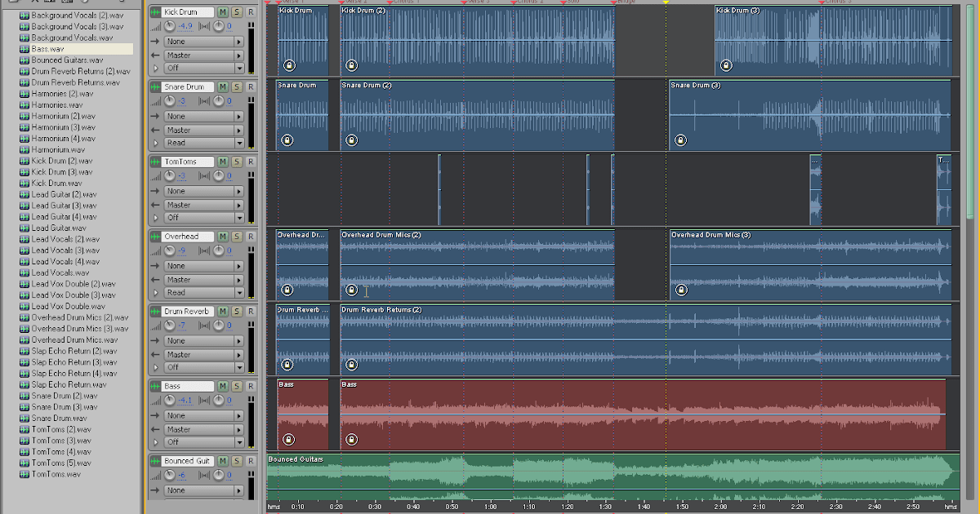Click the output routing arrow on the Snare Drum track
Viewport: 980px width, 514px height.
pyautogui.click(x=154, y=129)
